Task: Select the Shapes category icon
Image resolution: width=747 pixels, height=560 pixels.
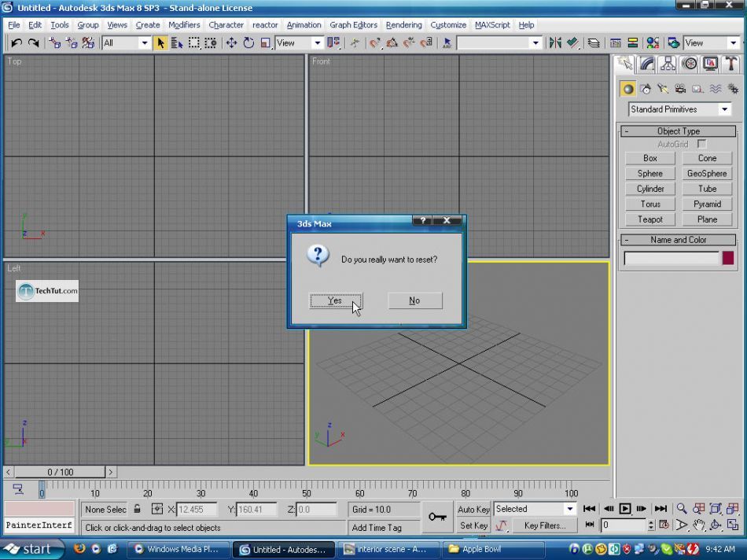Action: tap(646, 89)
